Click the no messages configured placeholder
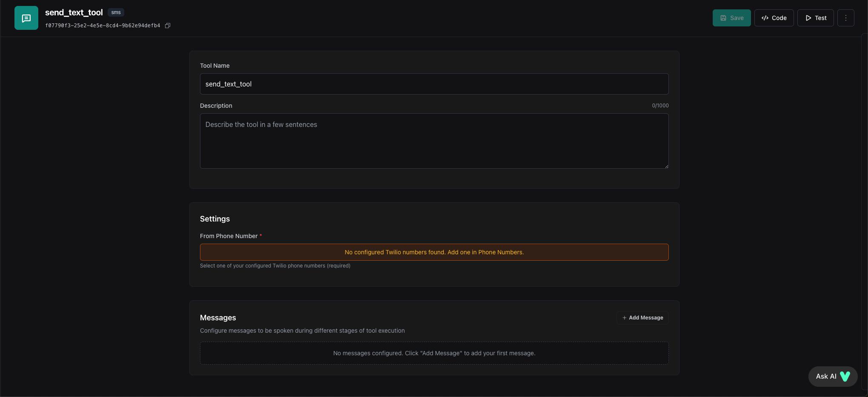Image resolution: width=868 pixels, height=397 pixels. click(x=434, y=353)
